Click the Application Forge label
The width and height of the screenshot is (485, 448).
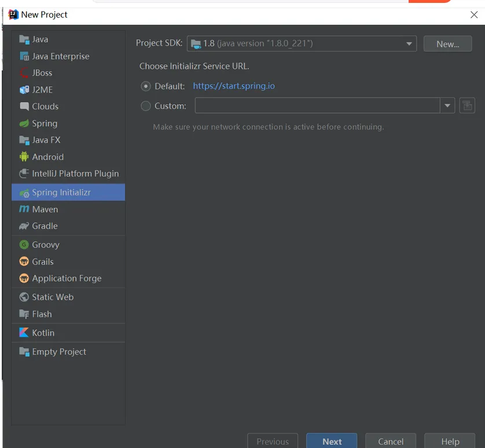pyautogui.click(x=67, y=278)
